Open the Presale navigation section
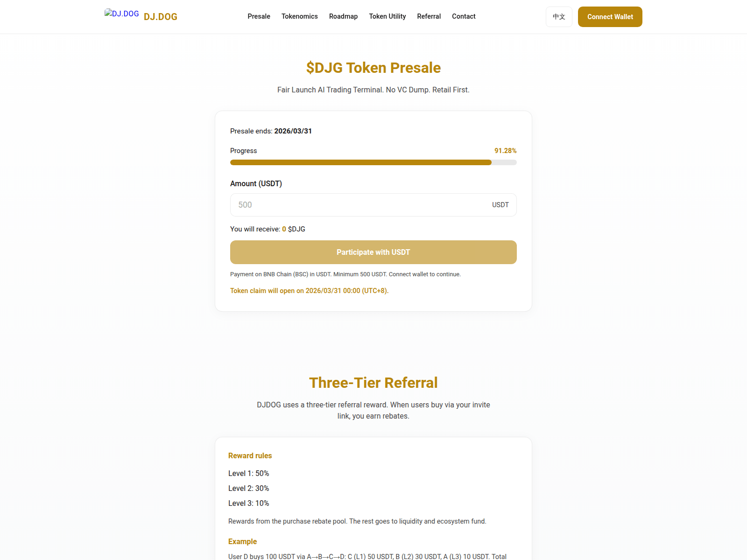Viewport: 747px width, 560px height. point(259,16)
